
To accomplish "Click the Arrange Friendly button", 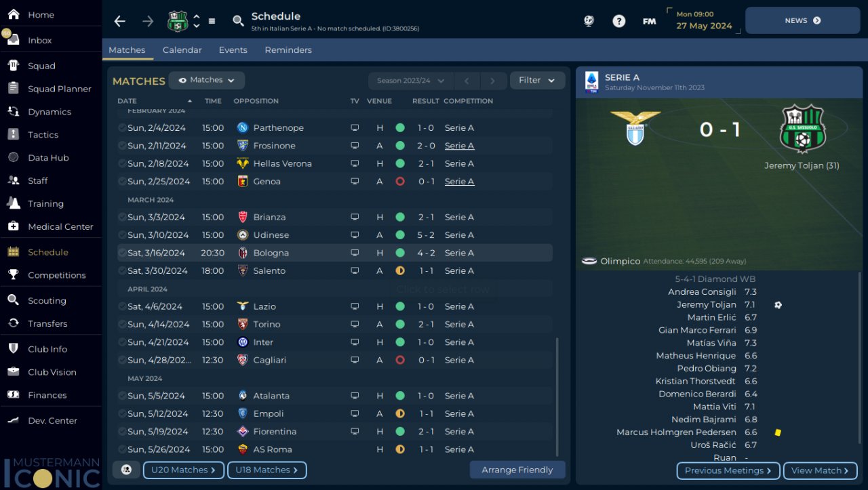I will click(517, 470).
